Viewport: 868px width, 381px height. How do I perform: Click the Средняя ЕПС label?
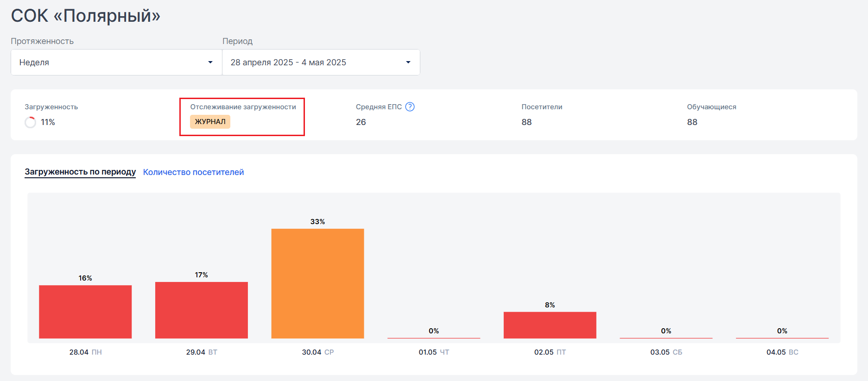pos(379,107)
